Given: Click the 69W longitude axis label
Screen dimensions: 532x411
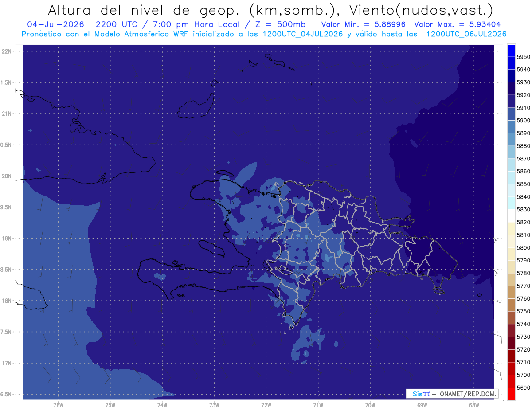Looking at the screenshot, I should (x=422, y=405).
